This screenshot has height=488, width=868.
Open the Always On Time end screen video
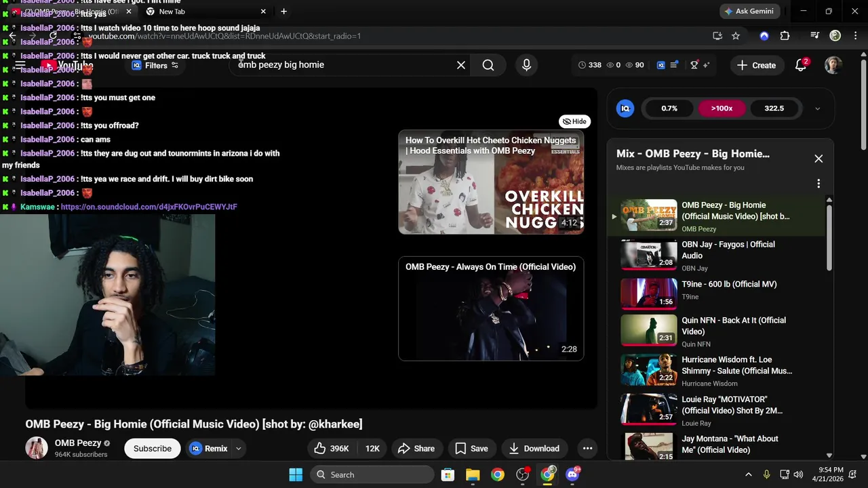[x=491, y=308]
